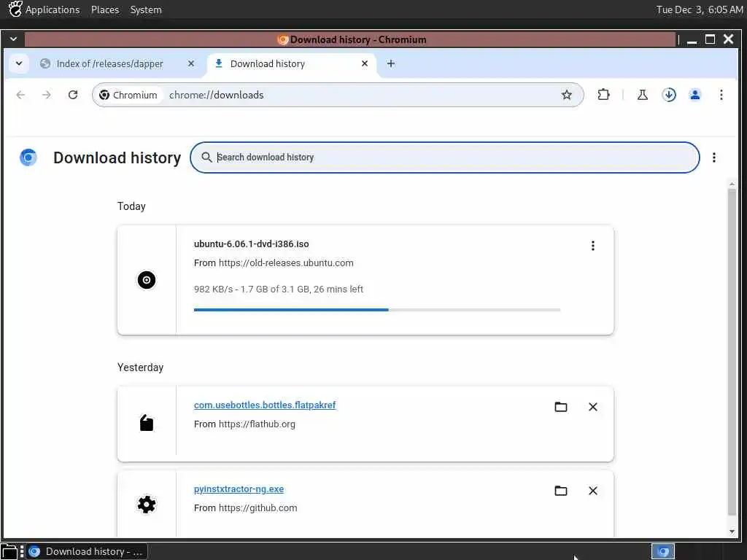747x560 pixels.
Task: Close the Download history tab
Action: (365, 63)
